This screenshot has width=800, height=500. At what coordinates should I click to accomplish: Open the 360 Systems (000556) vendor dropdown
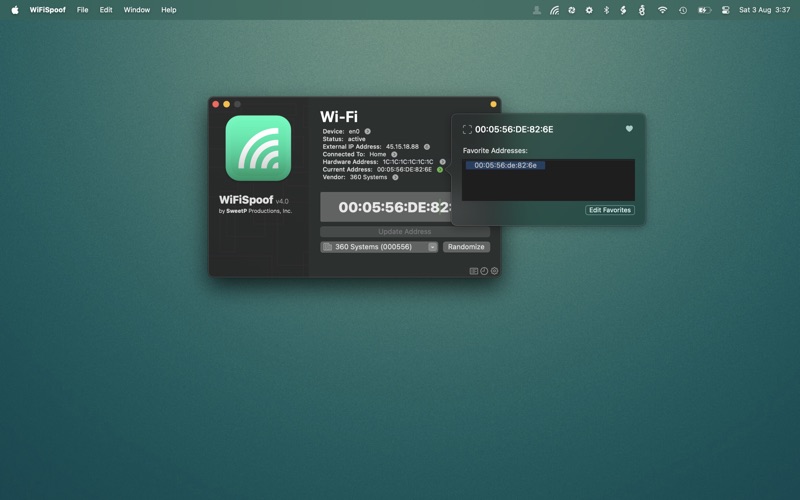tap(379, 247)
